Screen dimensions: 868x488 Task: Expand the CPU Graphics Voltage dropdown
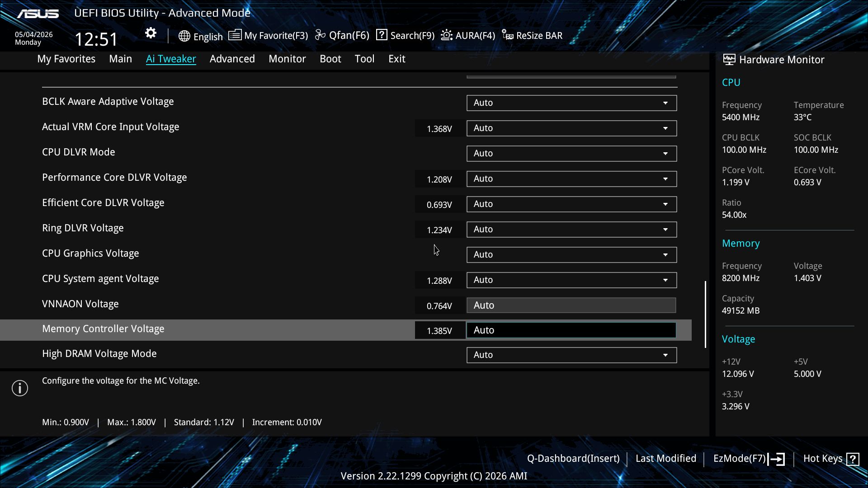(571, 255)
